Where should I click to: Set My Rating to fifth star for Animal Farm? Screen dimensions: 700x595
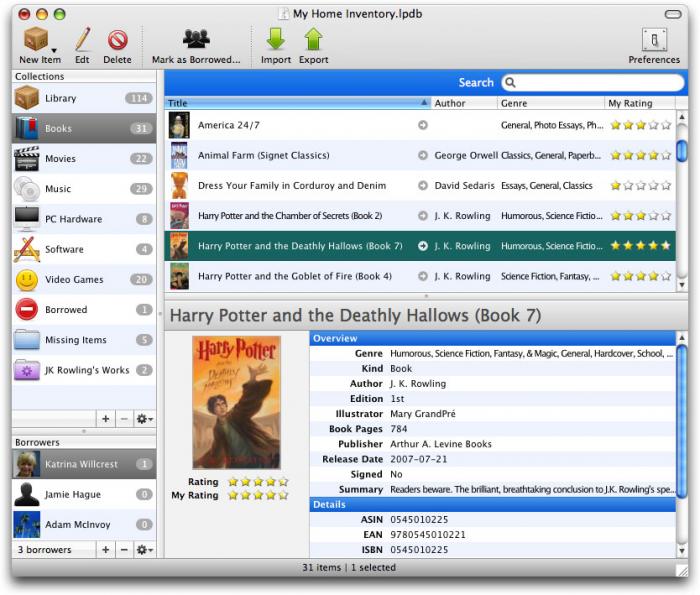[666, 155]
